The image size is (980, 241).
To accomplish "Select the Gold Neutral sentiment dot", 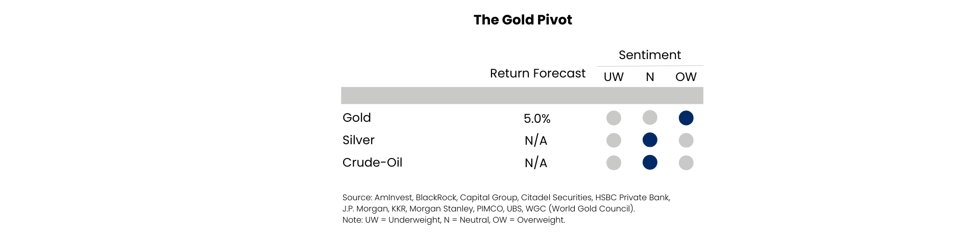I will (650, 118).
